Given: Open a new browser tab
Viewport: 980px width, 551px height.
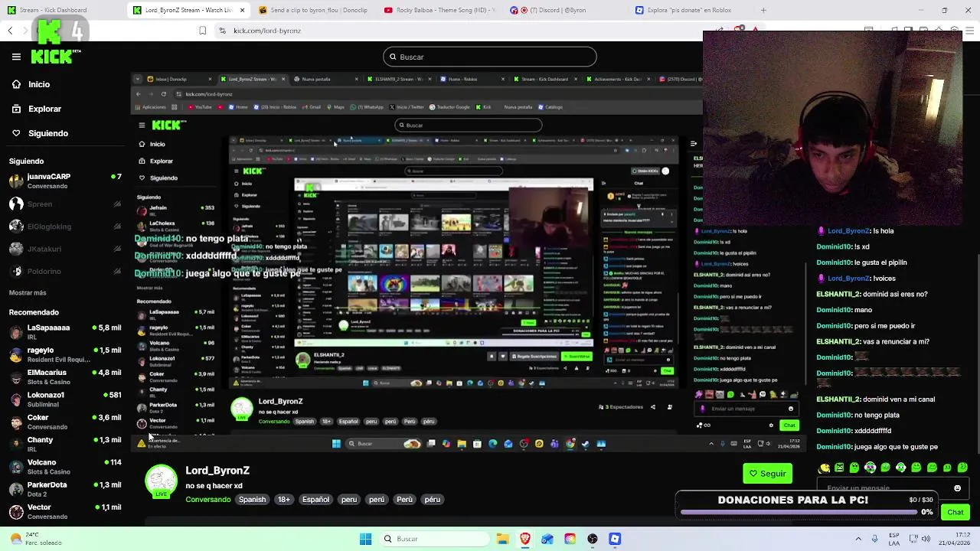Looking at the screenshot, I should click(x=763, y=10).
